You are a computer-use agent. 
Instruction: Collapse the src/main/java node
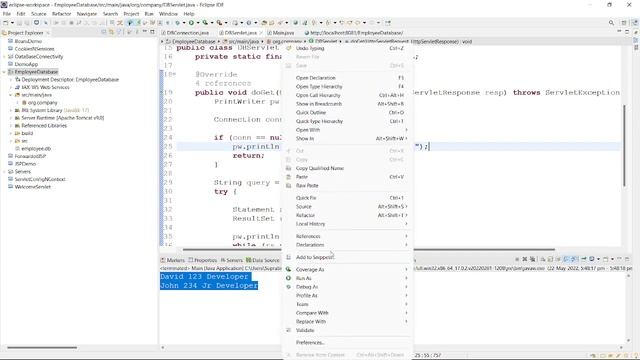point(11,95)
